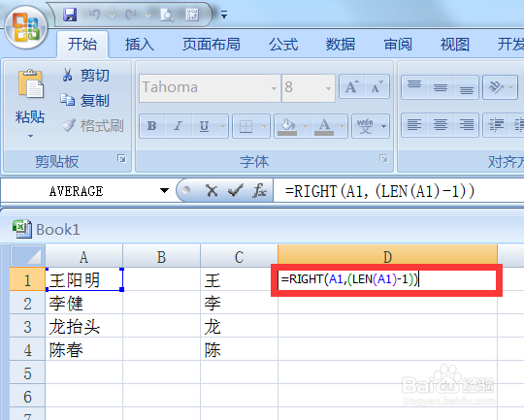The image size is (524, 420).
Task: Toggle Underline formatting
Action: (x=204, y=126)
